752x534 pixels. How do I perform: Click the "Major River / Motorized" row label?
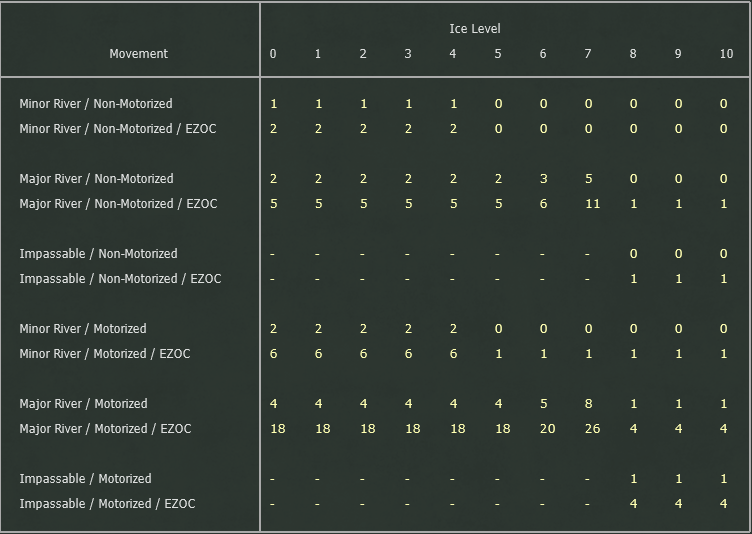[83, 403]
